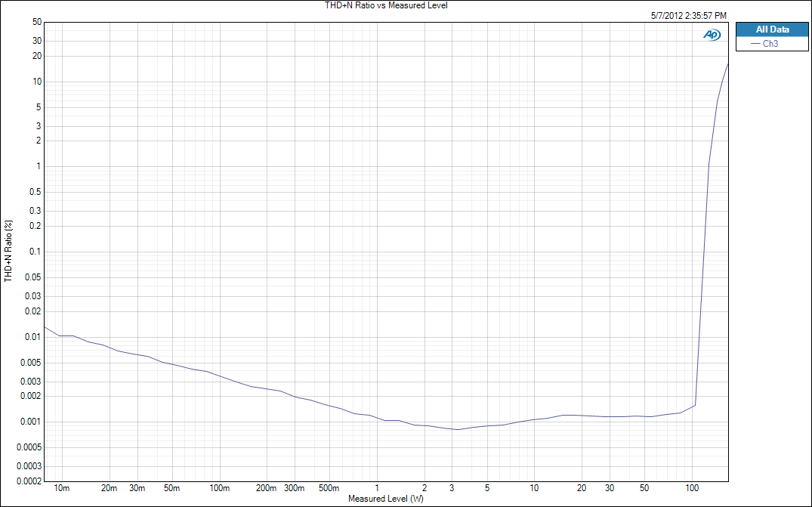Select the All Data legend header

(772, 29)
